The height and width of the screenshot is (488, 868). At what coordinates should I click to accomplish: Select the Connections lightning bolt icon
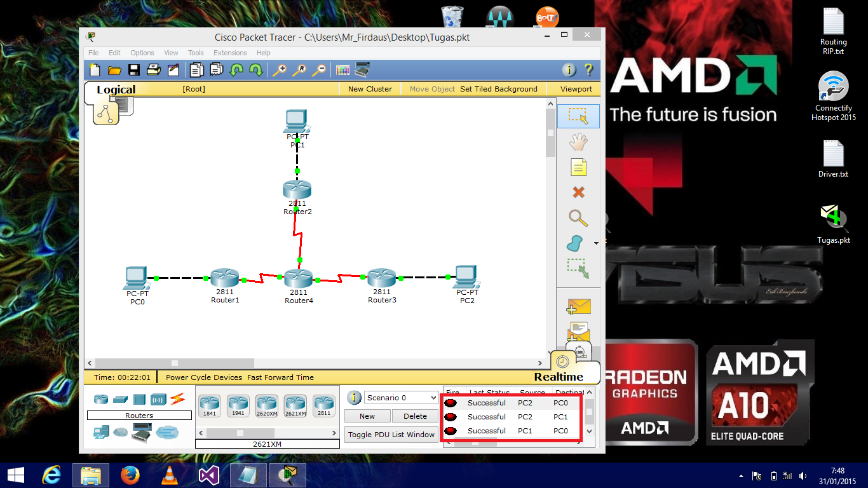[x=177, y=399]
